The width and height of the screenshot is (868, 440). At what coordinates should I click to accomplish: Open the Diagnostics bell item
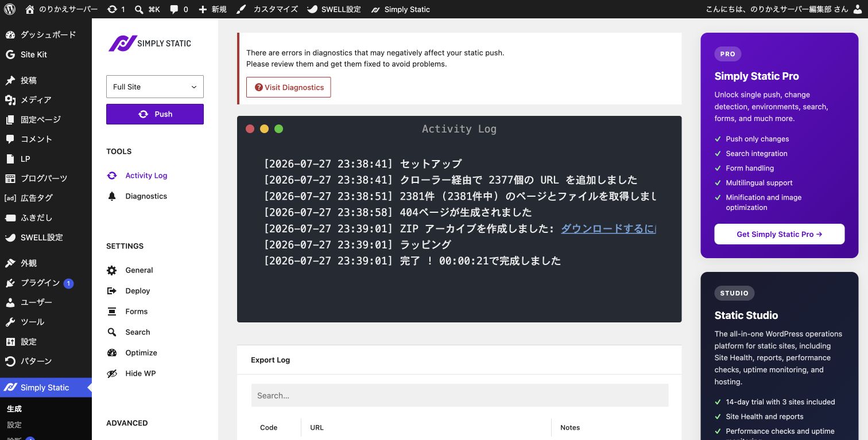click(x=137, y=196)
